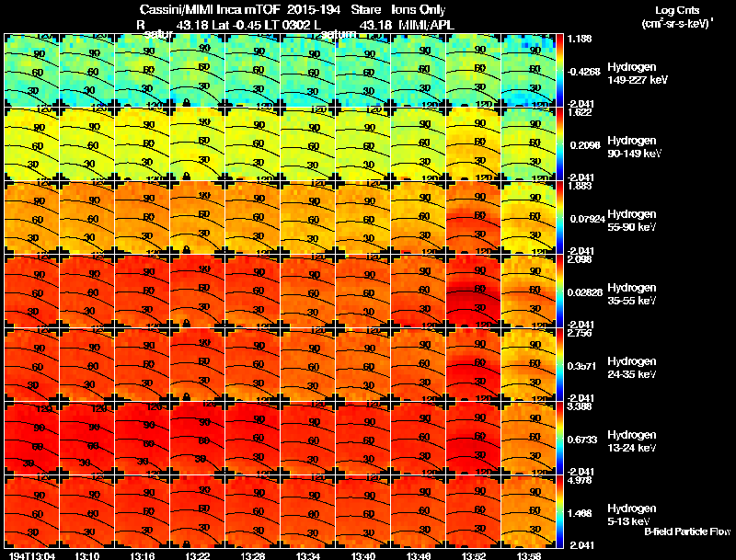The width and height of the screenshot is (736, 560).
Task: Click the 1.883 color scale maximum value
Action: tap(580, 186)
